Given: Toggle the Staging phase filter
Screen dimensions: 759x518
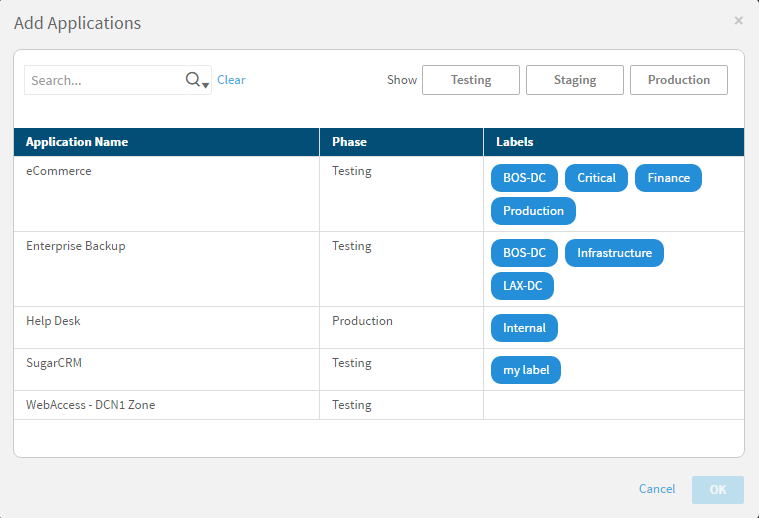Looking at the screenshot, I should 574,80.
